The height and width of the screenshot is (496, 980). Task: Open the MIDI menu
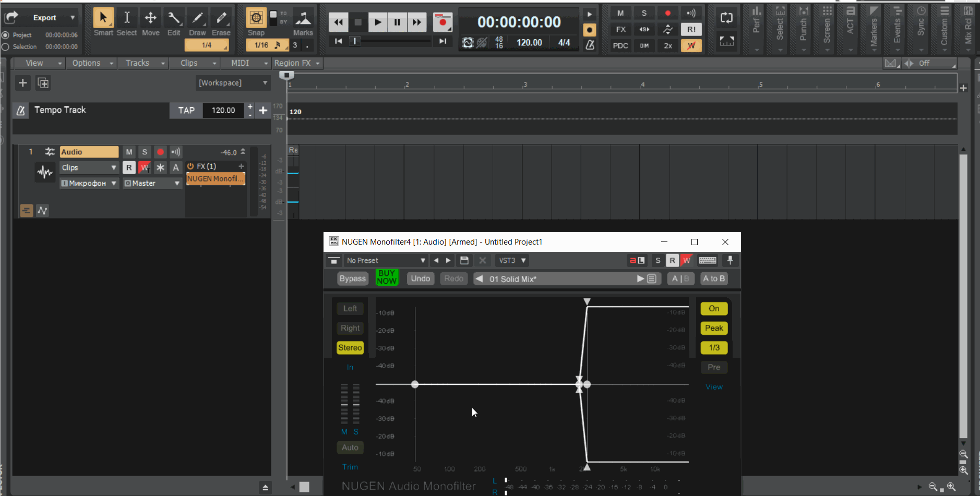tap(245, 63)
